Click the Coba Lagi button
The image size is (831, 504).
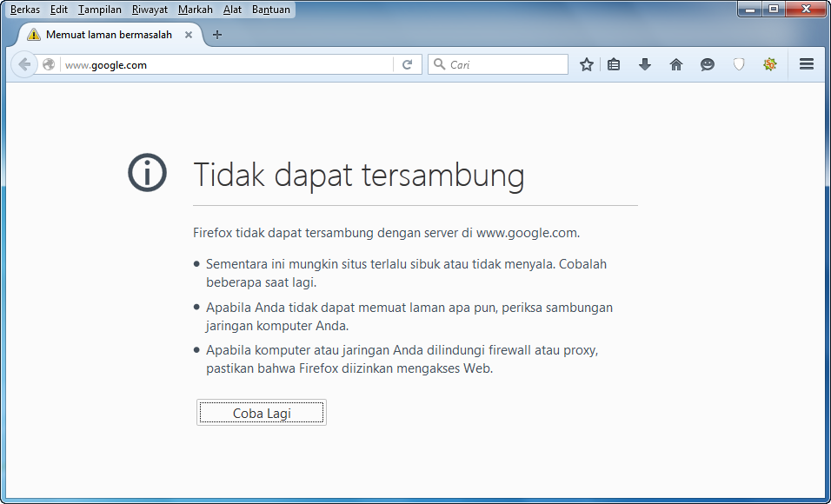click(262, 412)
